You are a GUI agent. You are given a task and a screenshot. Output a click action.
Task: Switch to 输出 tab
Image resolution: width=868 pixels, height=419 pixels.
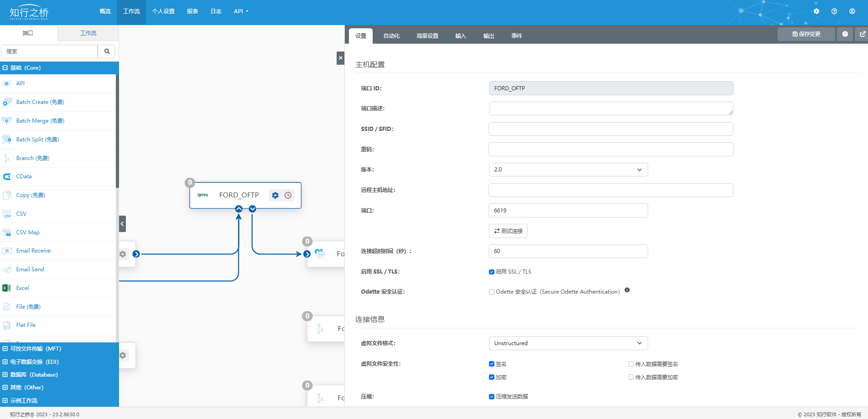489,36
